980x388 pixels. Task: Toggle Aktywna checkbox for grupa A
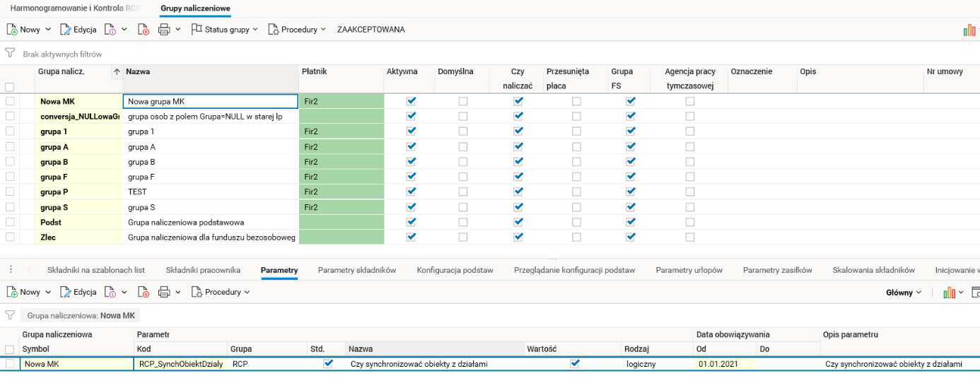[412, 147]
